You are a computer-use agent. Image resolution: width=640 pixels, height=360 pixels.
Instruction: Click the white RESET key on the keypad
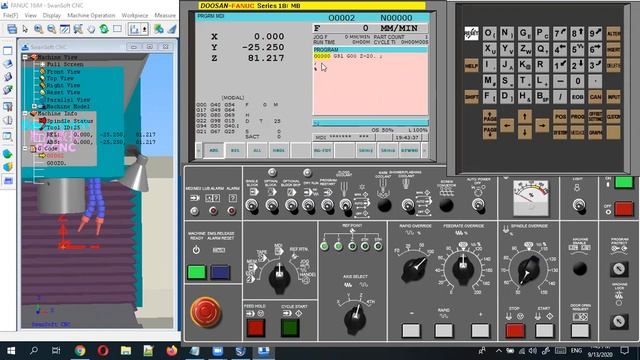[471, 33]
